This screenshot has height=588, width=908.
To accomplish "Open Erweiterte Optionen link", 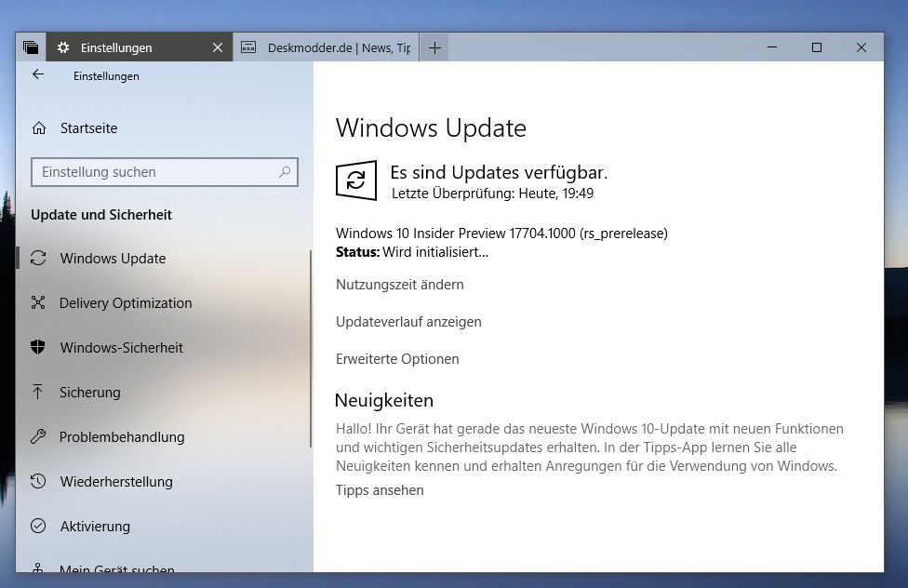I will 397,358.
